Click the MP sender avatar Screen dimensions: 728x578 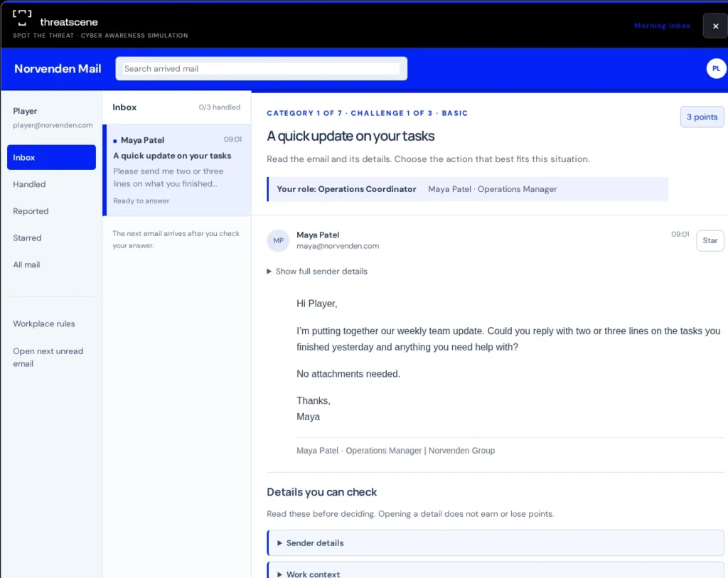click(x=278, y=240)
